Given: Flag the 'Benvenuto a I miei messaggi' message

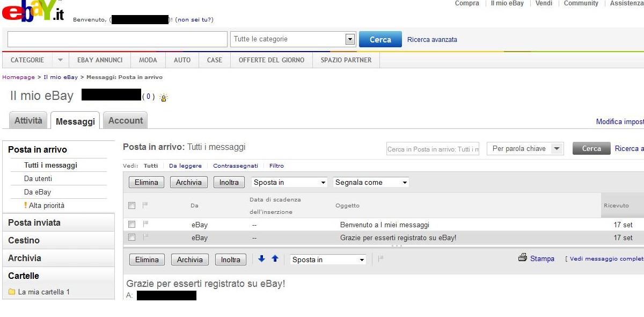Looking at the screenshot, I should coord(145,225).
